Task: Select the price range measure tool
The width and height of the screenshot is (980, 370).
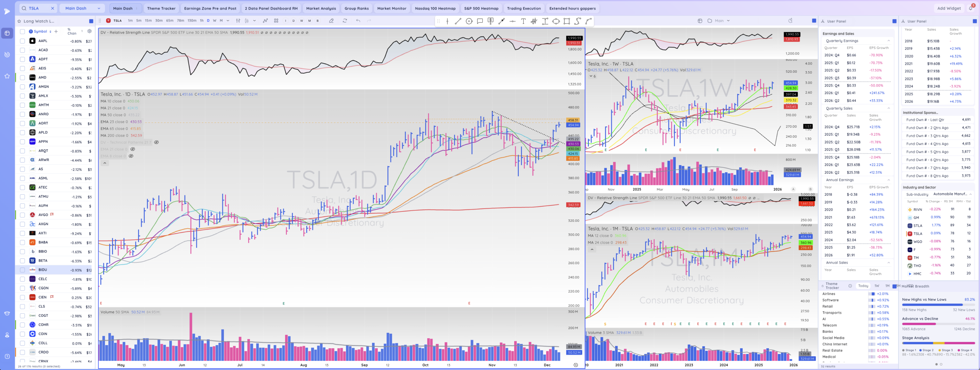Action: pyautogui.click(x=545, y=21)
